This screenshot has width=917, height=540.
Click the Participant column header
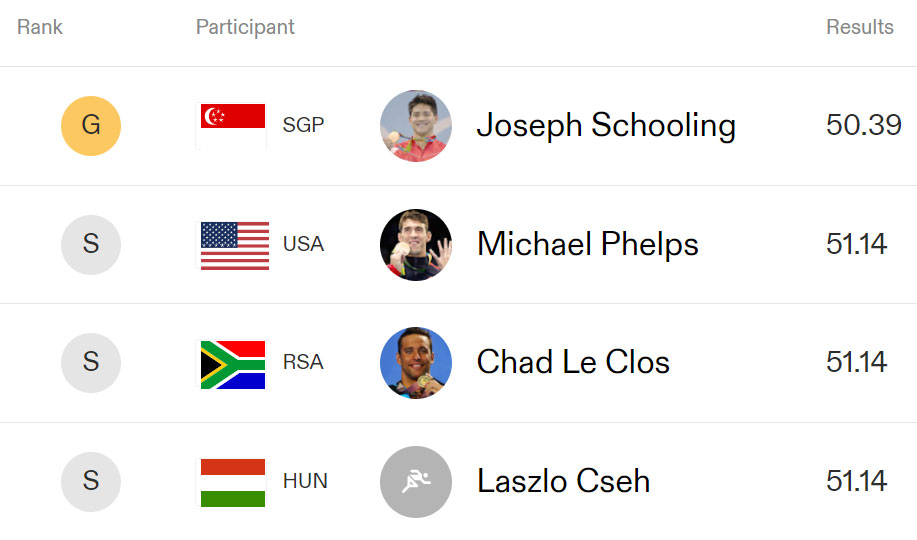point(245,27)
